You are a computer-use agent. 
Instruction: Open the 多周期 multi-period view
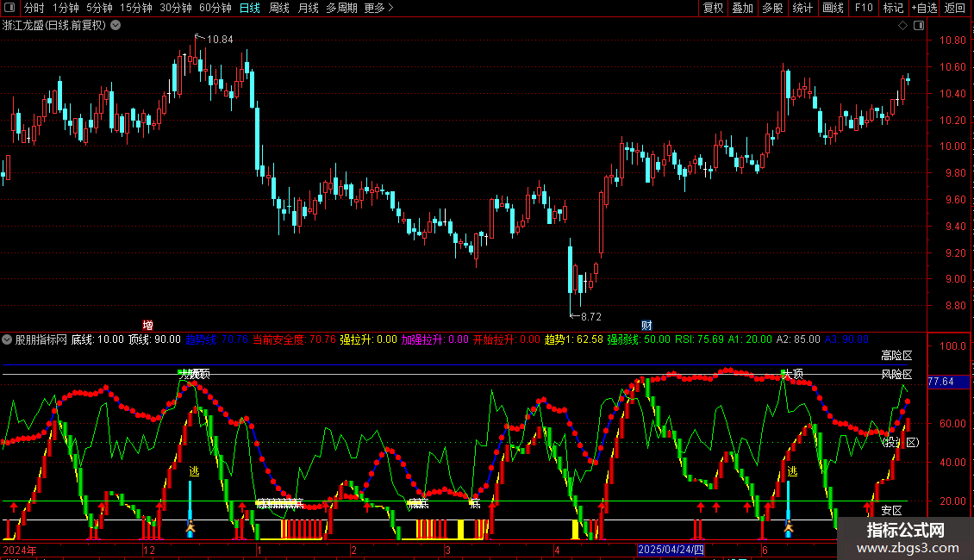(x=341, y=8)
